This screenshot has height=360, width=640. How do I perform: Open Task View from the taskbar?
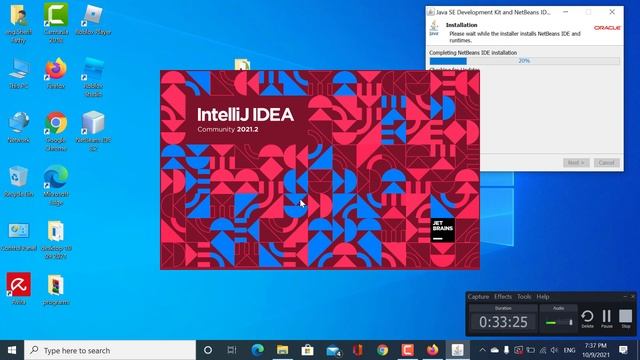click(232, 350)
